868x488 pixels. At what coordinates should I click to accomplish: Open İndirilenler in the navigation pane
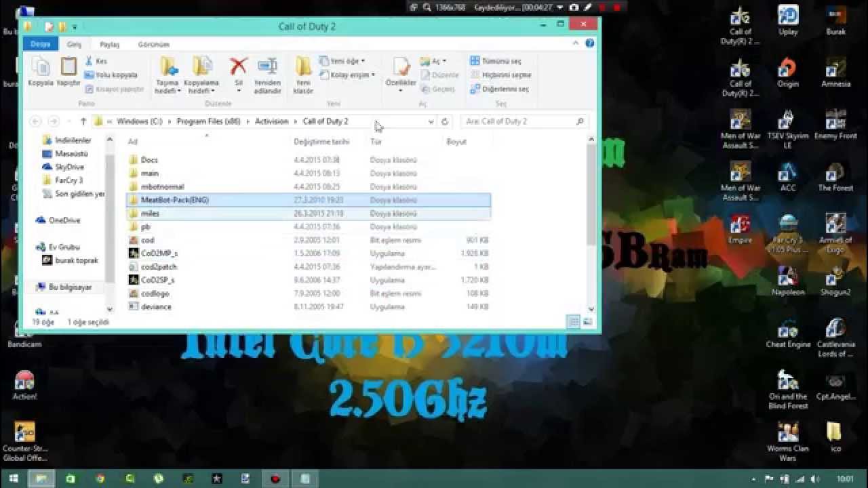(x=66, y=140)
